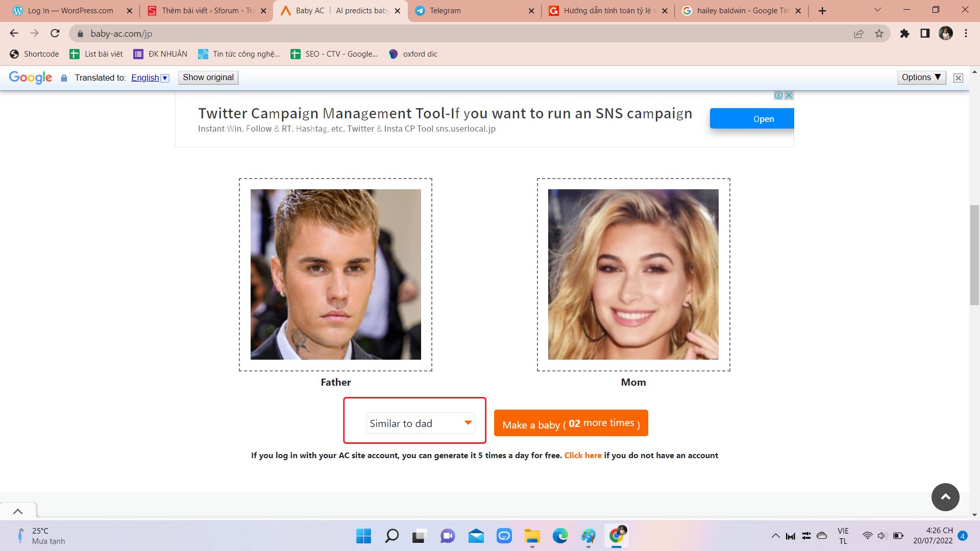The width and height of the screenshot is (980, 551).
Task: Open the English translation language dropdown
Action: (x=150, y=78)
